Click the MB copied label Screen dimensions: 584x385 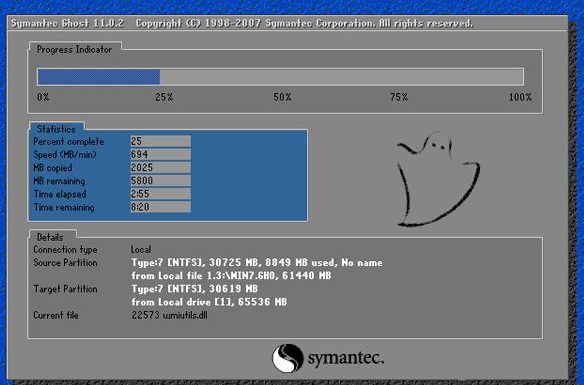(53, 168)
